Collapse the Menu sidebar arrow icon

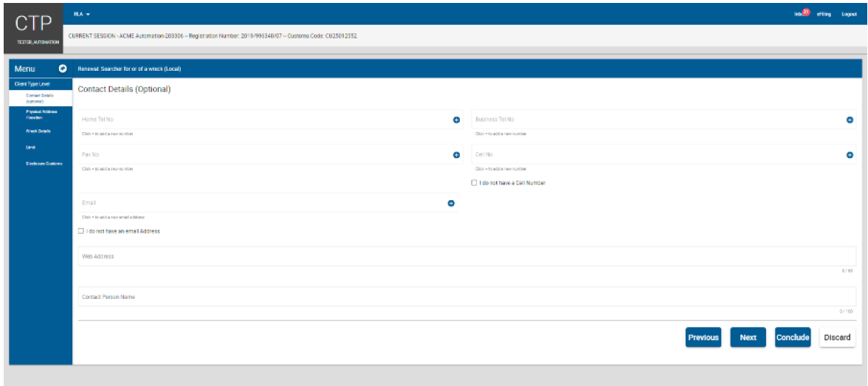click(63, 69)
